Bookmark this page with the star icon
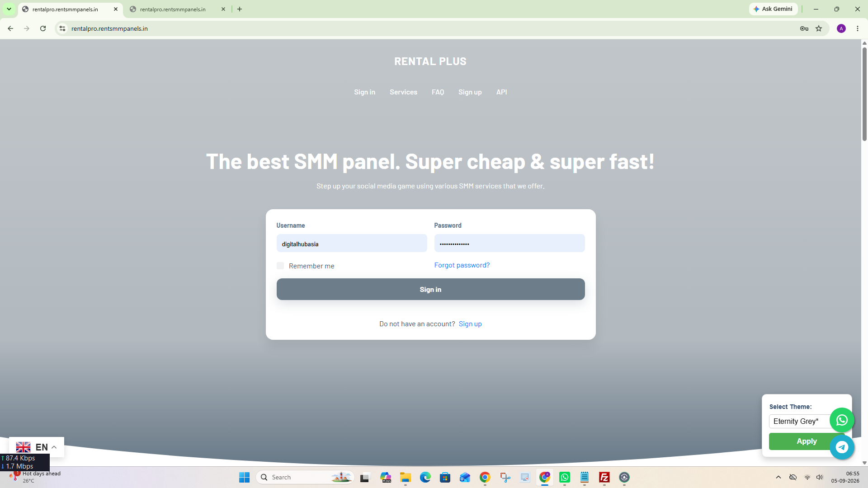This screenshot has height=488, width=868. point(819,28)
